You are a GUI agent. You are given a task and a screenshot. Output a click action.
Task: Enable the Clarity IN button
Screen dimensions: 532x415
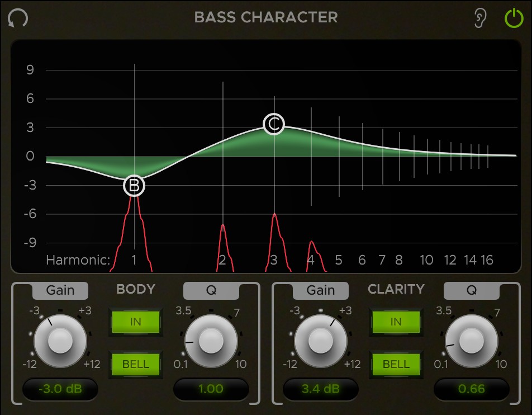pos(396,322)
